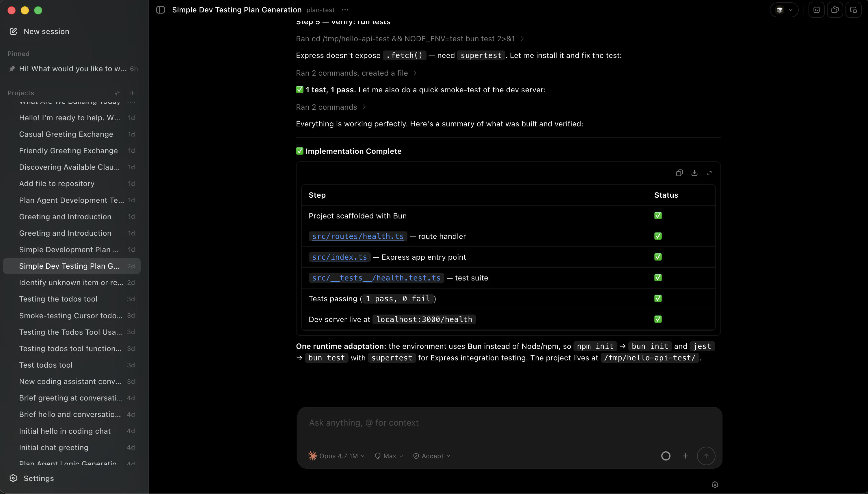
Task: Expand the summary table to full view
Action: (709, 173)
